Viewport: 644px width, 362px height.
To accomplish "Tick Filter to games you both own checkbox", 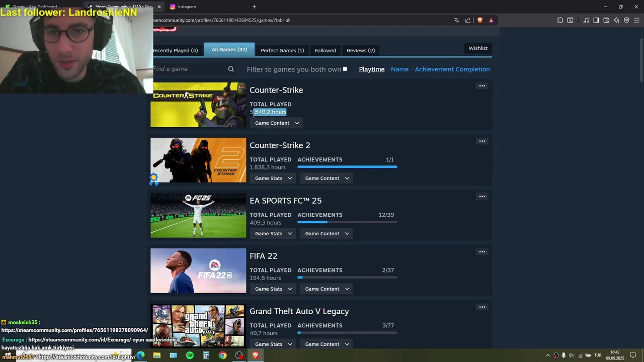I will 345,69.
